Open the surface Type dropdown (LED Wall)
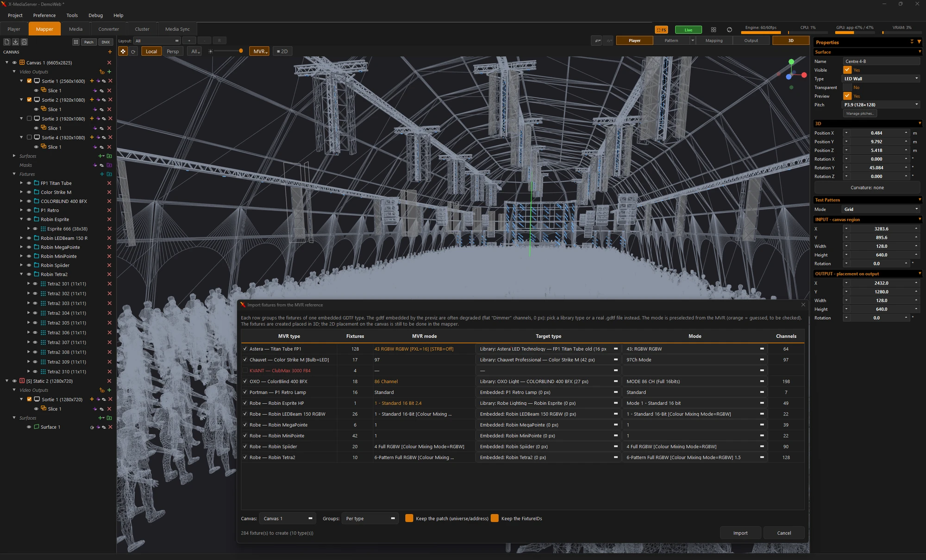926x560 pixels. [881, 79]
